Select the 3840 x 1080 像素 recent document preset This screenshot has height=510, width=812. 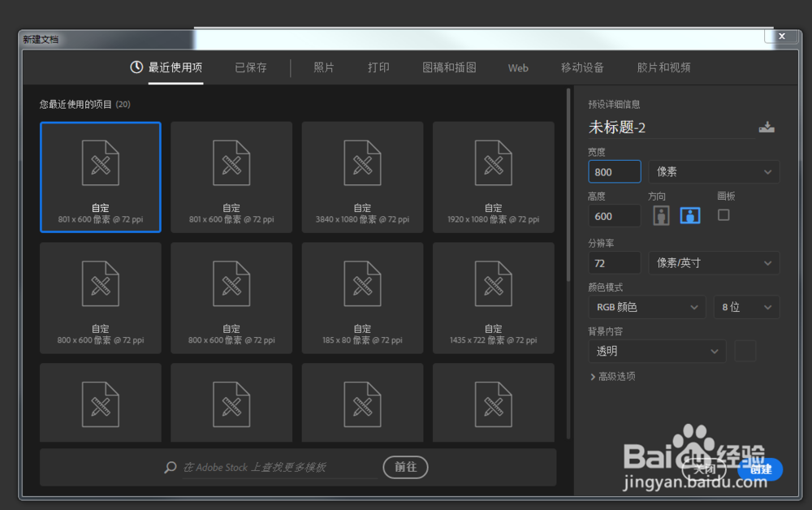362,176
